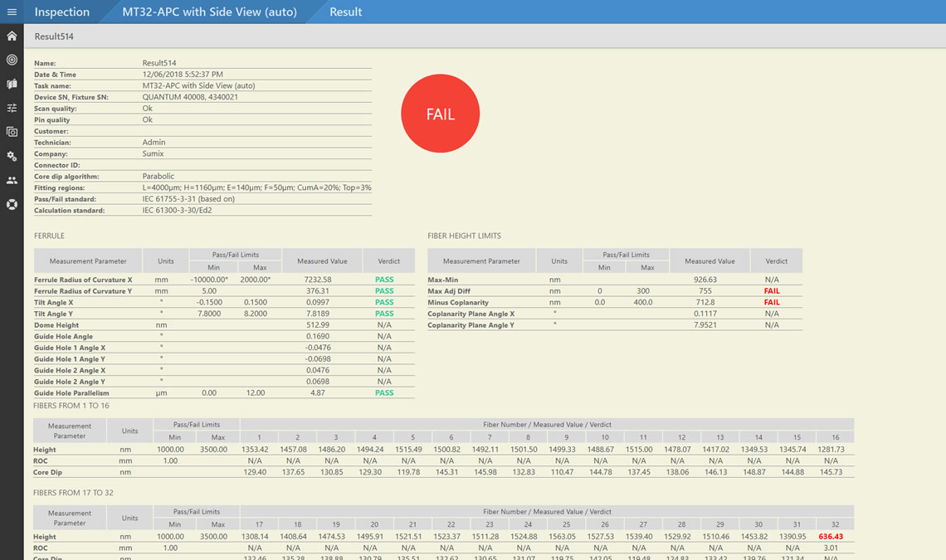946x560 pixels.
Task: Select the date 12/06/2018 5:52:37 PM
Action: (x=183, y=74)
